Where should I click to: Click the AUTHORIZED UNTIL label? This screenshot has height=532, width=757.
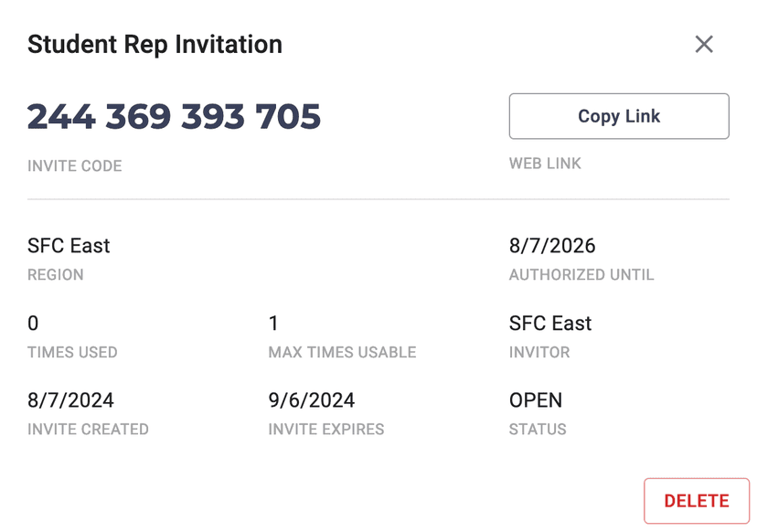tap(581, 275)
